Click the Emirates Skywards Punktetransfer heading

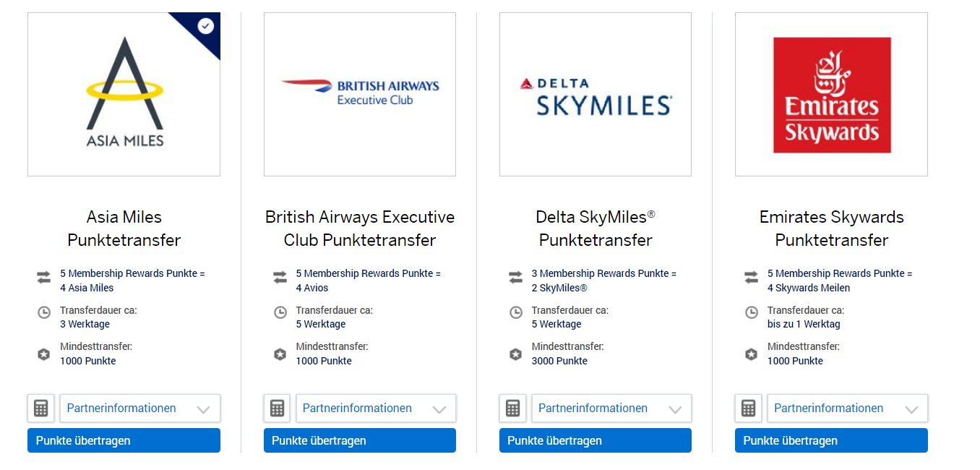tap(831, 228)
